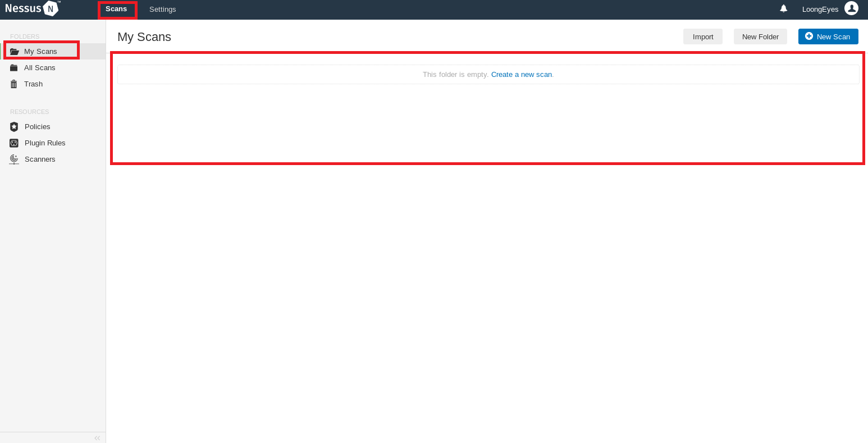This screenshot has height=443, width=868.
Task: Click the New Folder button
Action: pos(760,36)
